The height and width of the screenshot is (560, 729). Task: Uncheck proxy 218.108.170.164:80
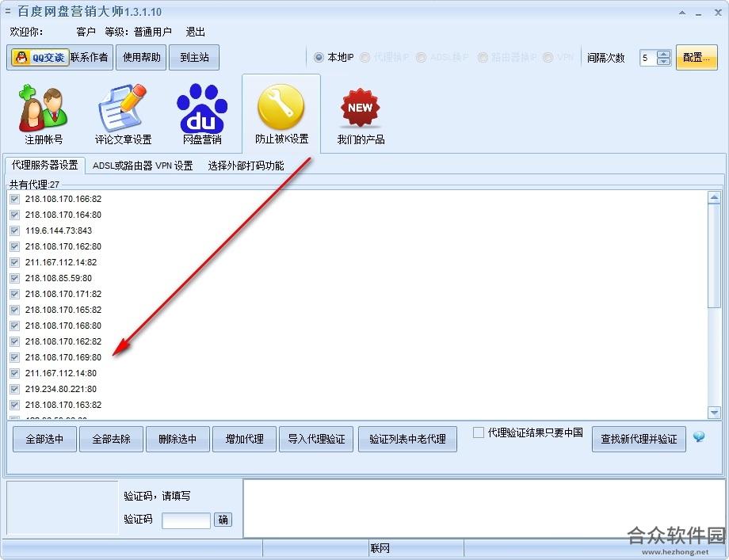pyautogui.click(x=15, y=215)
